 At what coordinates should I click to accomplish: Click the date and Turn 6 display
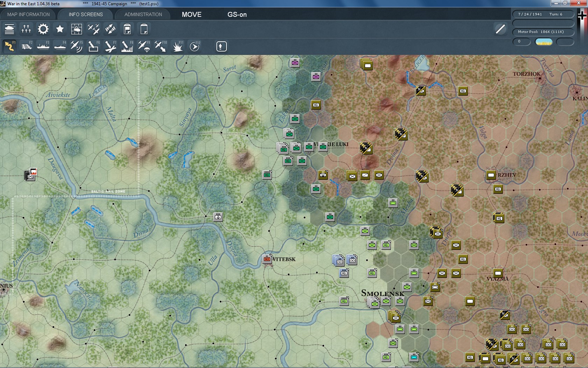[x=543, y=14]
